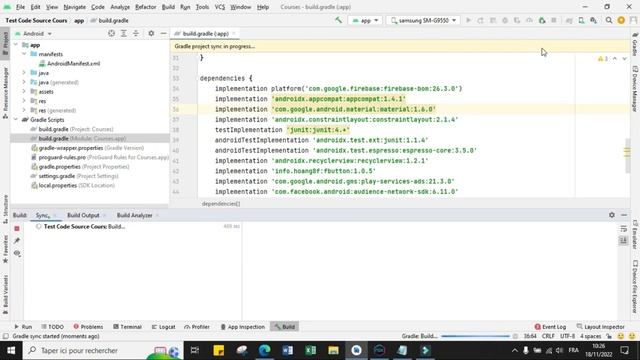640x360 pixels.
Task: Click Collapse All icon in Project panel
Action: click(x=136, y=33)
